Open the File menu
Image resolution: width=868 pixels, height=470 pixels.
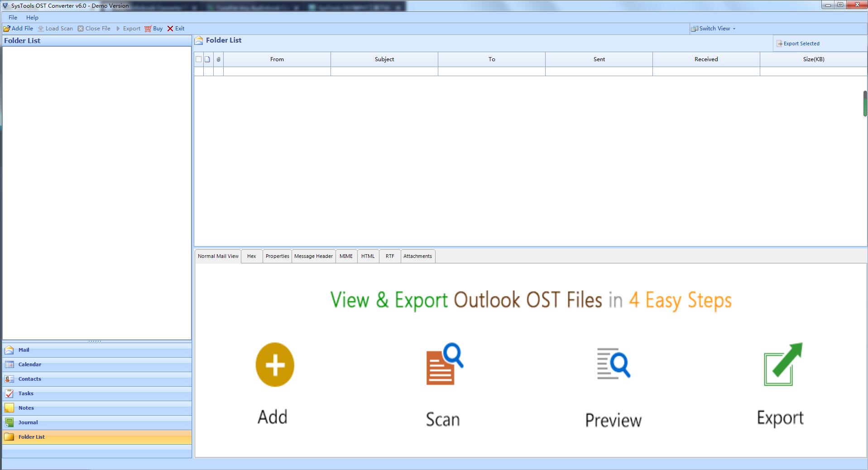click(13, 17)
